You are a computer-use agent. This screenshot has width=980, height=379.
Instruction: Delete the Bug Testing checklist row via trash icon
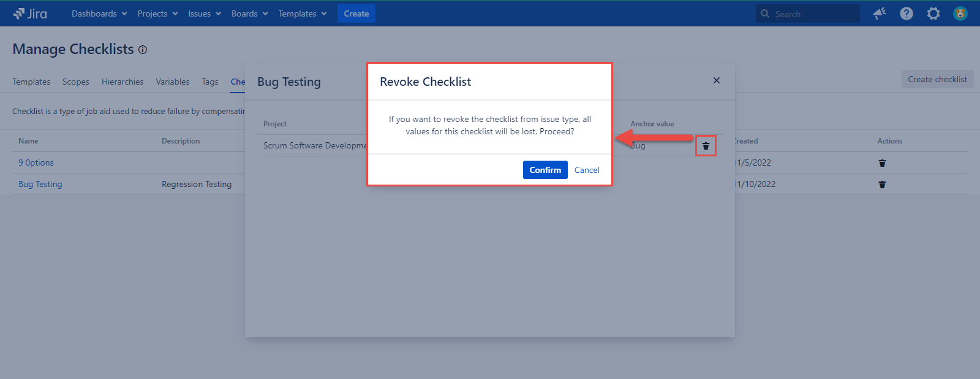(x=882, y=185)
